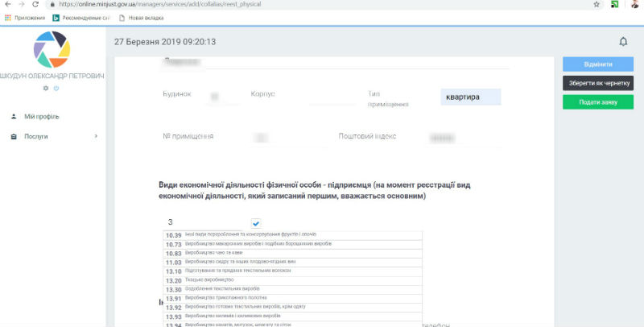
Task: Click the Поштовий індекс input field
Action: 462,138
